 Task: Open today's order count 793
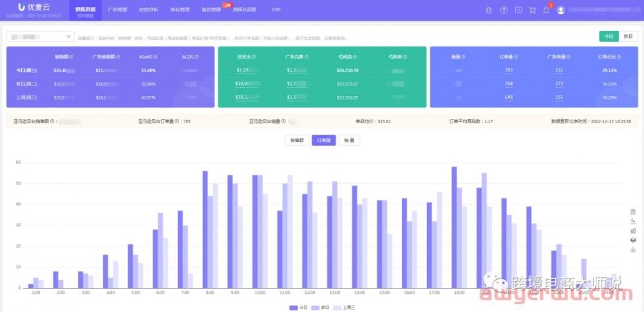point(509,70)
